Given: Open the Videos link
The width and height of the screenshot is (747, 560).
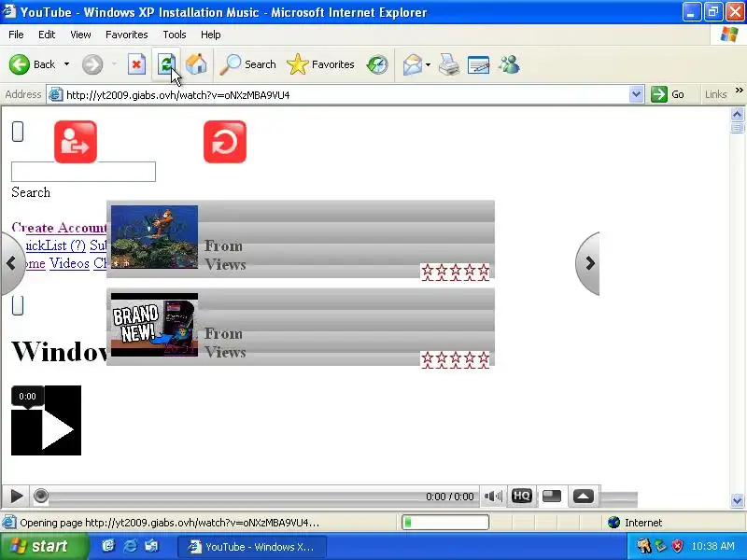Looking at the screenshot, I should [x=69, y=263].
